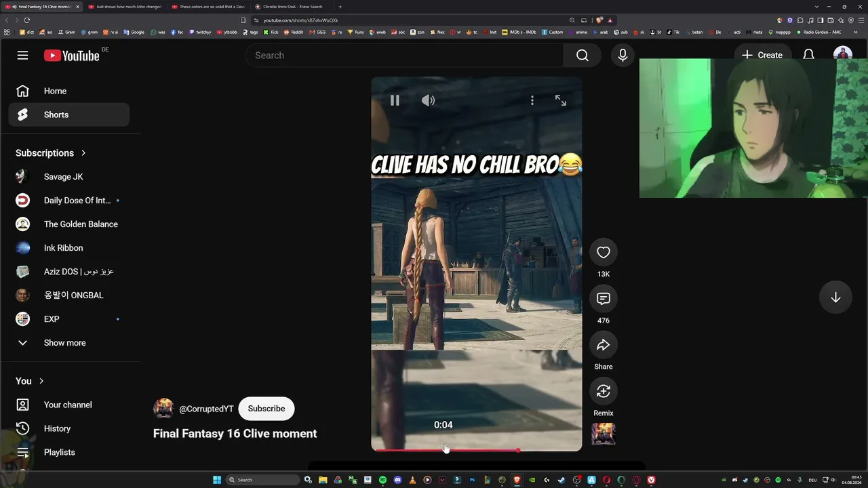Open Spotify from the taskbar

coord(382,480)
